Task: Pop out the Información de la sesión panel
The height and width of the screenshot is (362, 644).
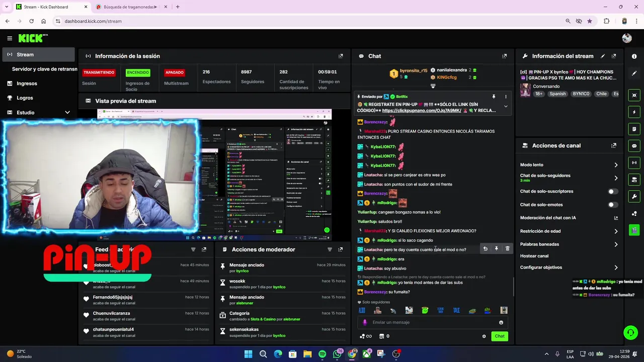Action: coord(341,56)
